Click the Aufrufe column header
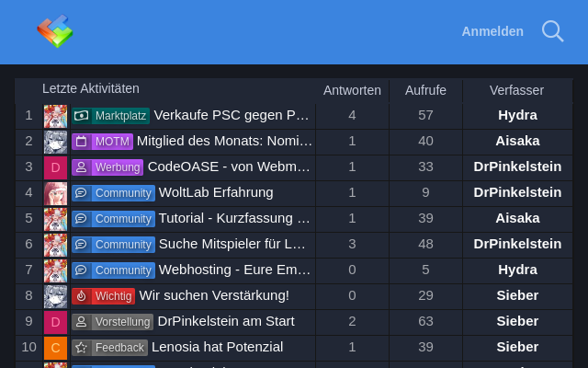 pyautogui.click(x=425, y=90)
